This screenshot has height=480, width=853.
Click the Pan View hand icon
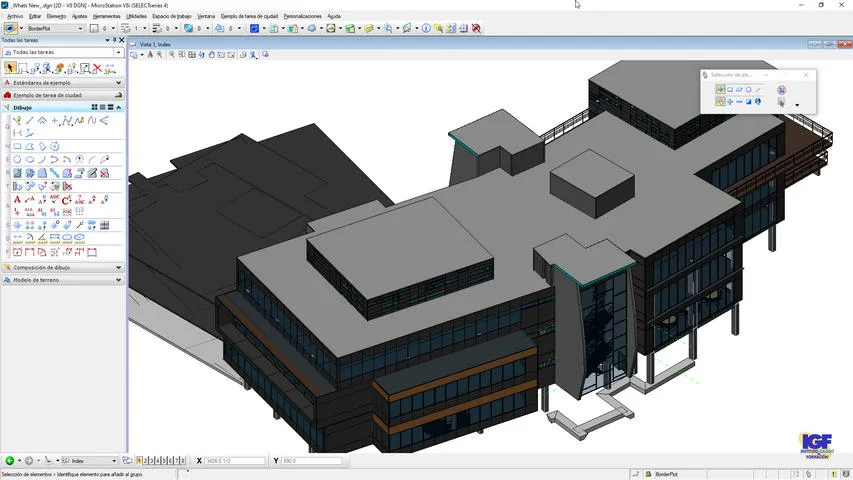pos(212,55)
